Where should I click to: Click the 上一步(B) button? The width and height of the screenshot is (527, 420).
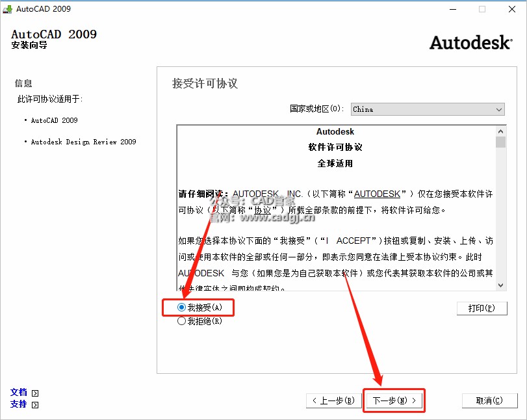[x=334, y=400]
